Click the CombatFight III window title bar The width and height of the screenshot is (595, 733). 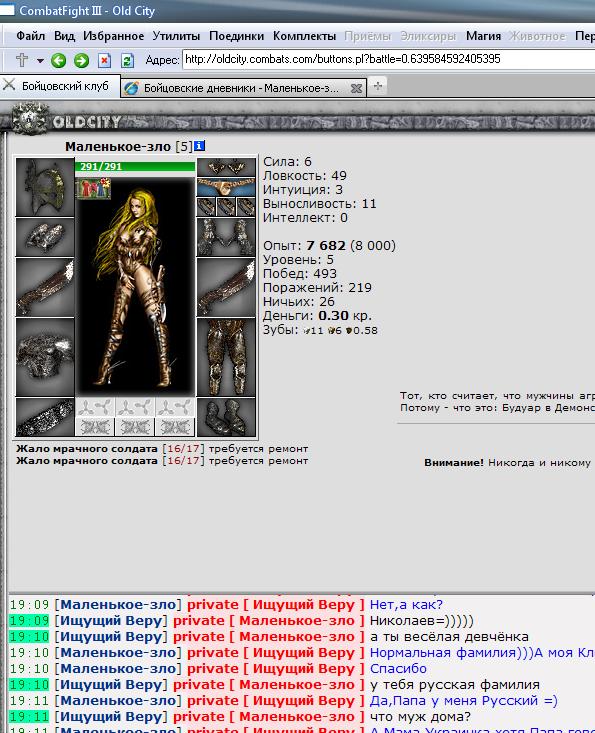coord(297,11)
